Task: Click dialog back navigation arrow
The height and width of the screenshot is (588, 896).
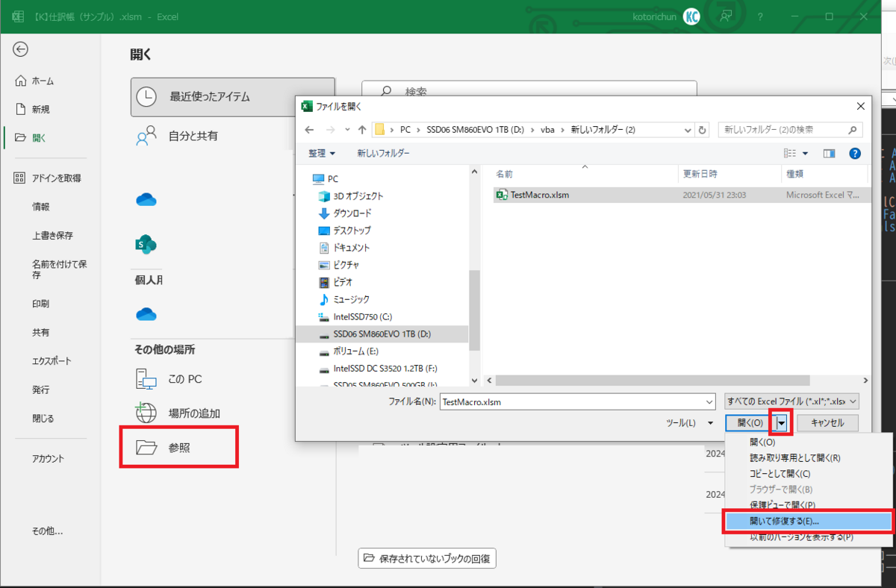Action: [309, 129]
